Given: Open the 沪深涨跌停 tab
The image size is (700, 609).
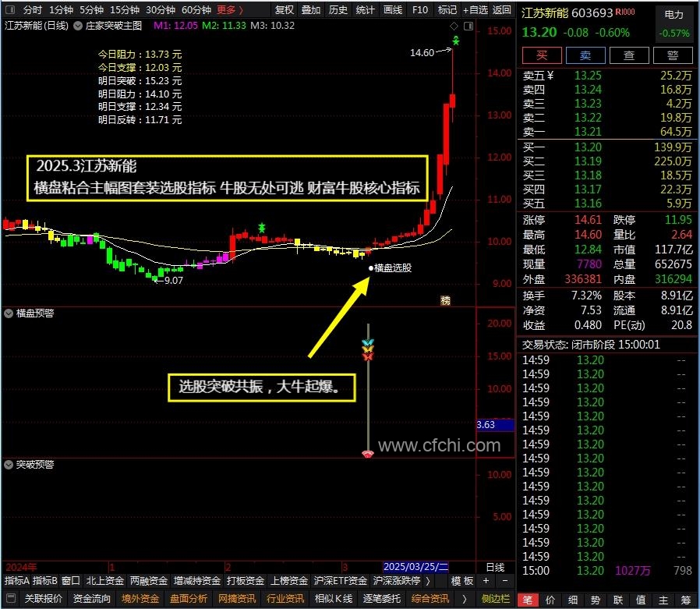Looking at the screenshot, I should (x=397, y=581).
